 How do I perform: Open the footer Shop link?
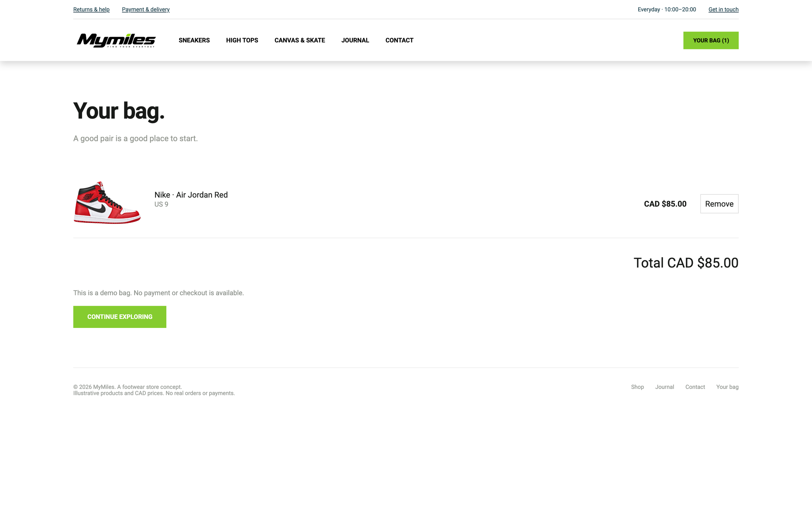click(x=638, y=387)
